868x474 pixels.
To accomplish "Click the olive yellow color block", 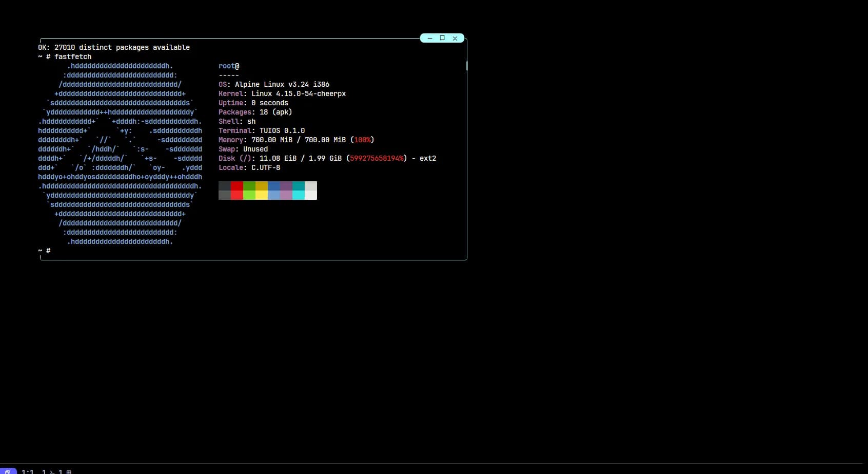I will pos(262,186).
